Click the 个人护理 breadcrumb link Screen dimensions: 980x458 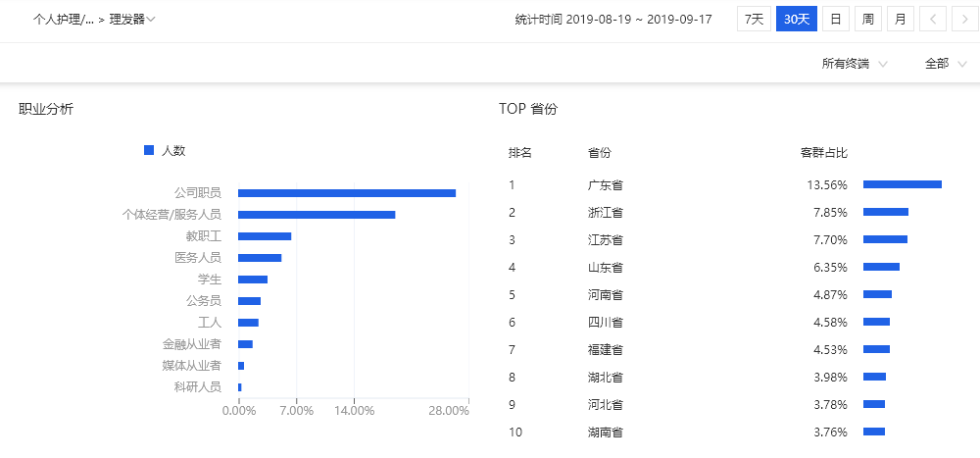coord(64,19)
